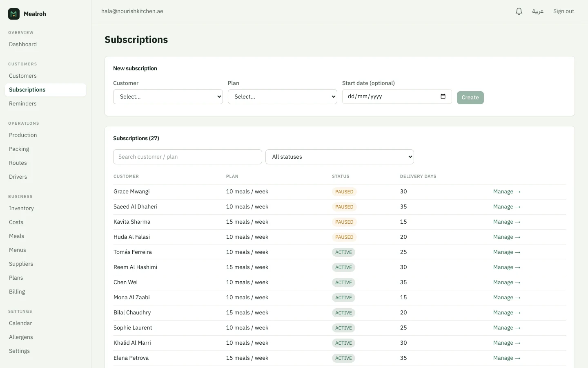Open Settings in the sidebar
Image resolution: width=588 pixels, height=368 pixels.
(x=19, y=351)
